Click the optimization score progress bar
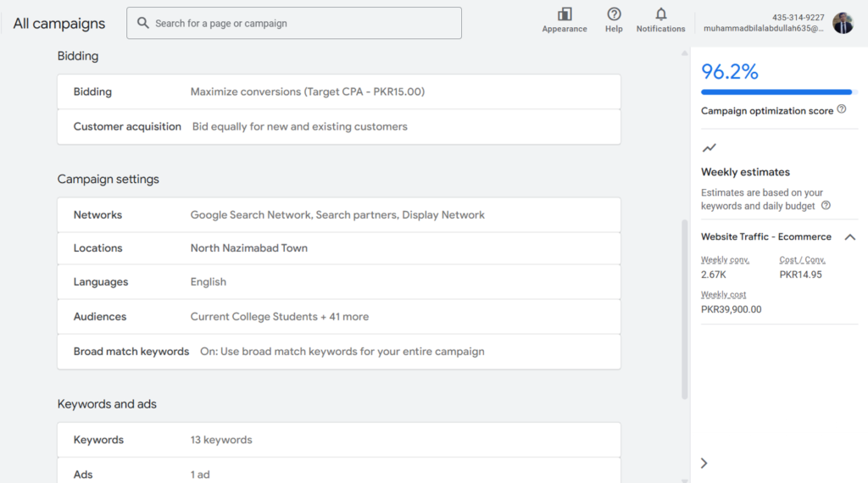 (x=779, y=92)
